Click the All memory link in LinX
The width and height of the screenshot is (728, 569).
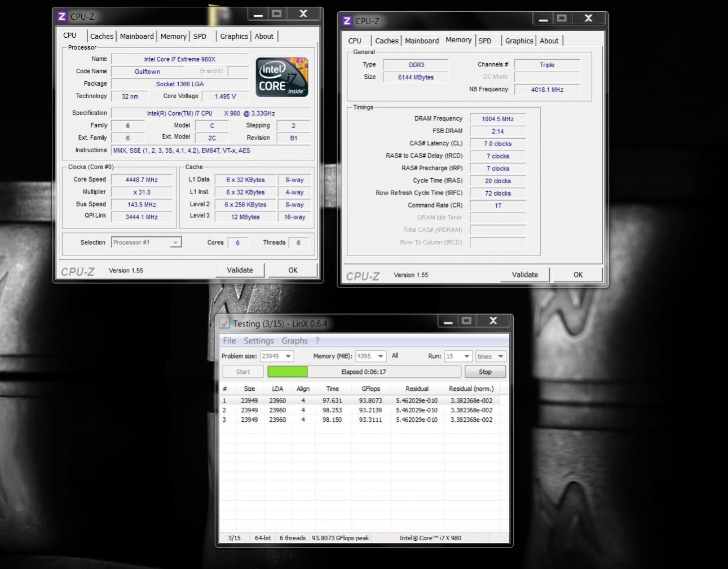point(395,356)
